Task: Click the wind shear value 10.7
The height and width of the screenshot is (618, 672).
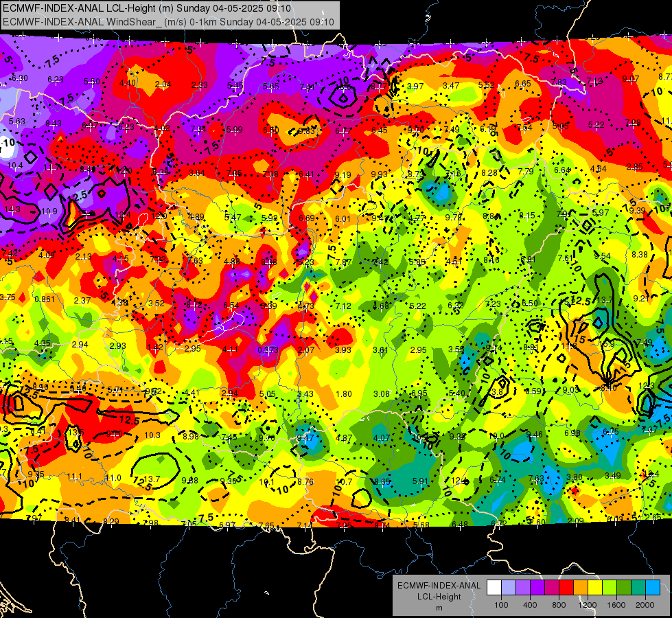Action: pos(344,481)
